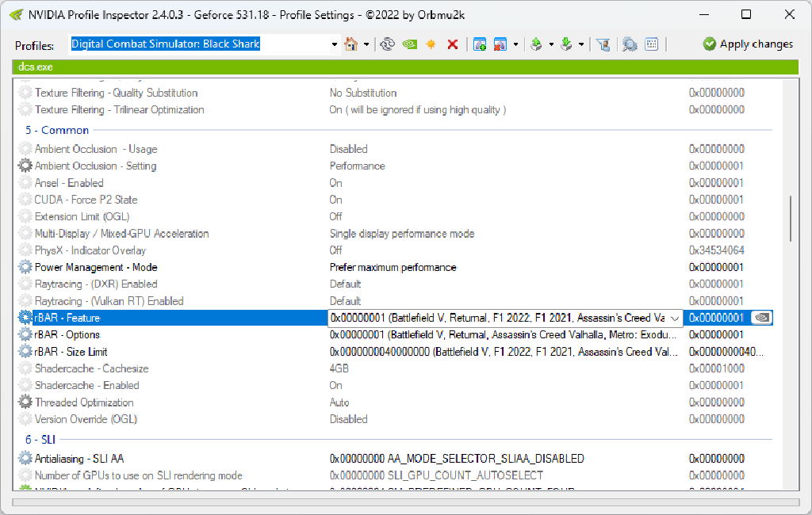The width and height of the screenshot is (812, 515).
Task: Click the home profile icon
Action: [x=351, y=44]
